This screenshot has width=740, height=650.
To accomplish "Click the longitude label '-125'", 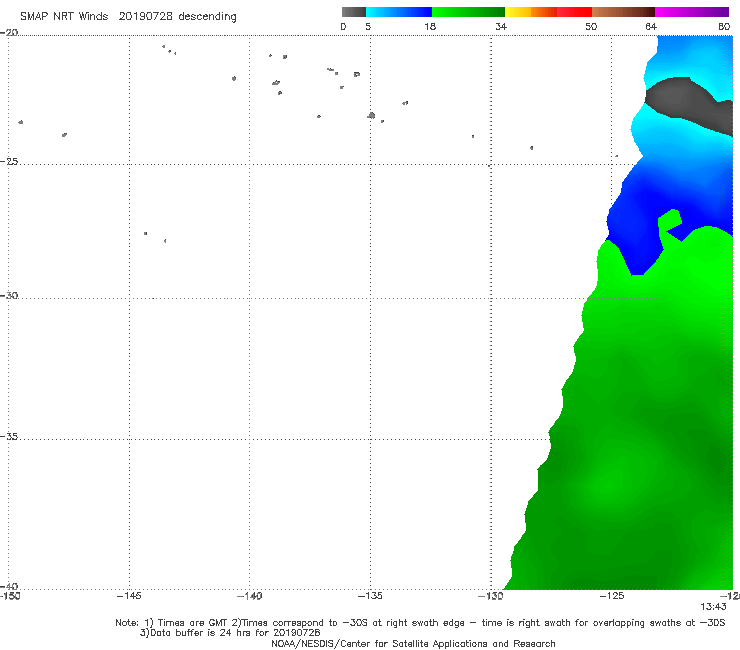I will [612, 596].
